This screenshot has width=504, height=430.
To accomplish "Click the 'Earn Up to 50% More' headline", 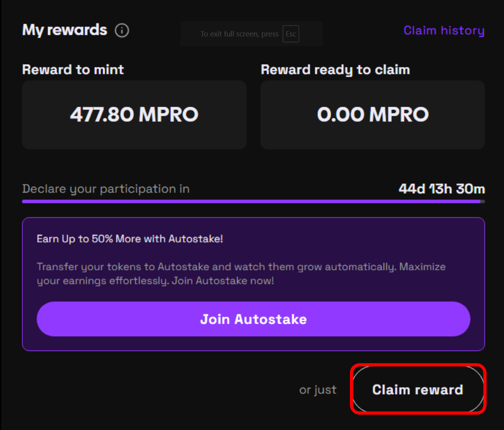I will tap(130, 239).
